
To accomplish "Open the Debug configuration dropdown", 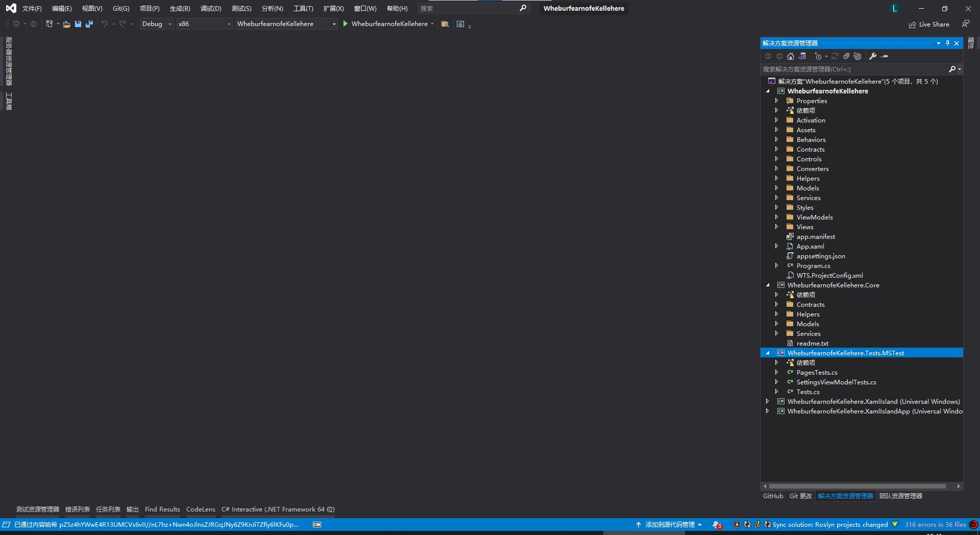I will click(x=157, y=24).
